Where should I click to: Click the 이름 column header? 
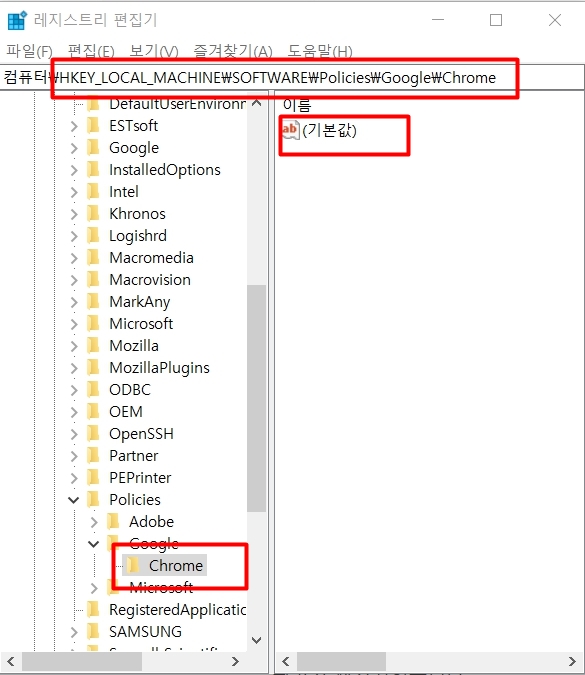pyautogui.click(x=297, y=104)
